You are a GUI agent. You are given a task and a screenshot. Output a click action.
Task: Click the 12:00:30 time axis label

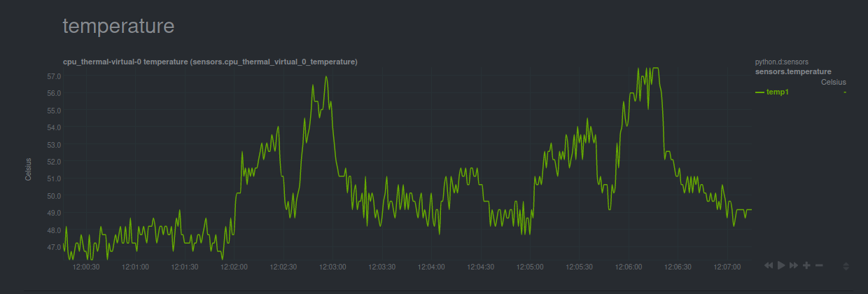click(86, 267)
